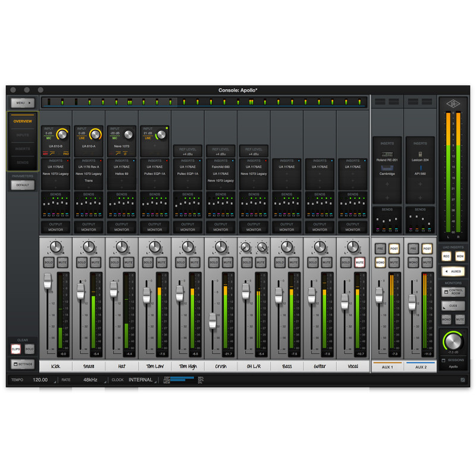
Task: Open the clock source INTERNAL dropdown
Action: point(141,380)
